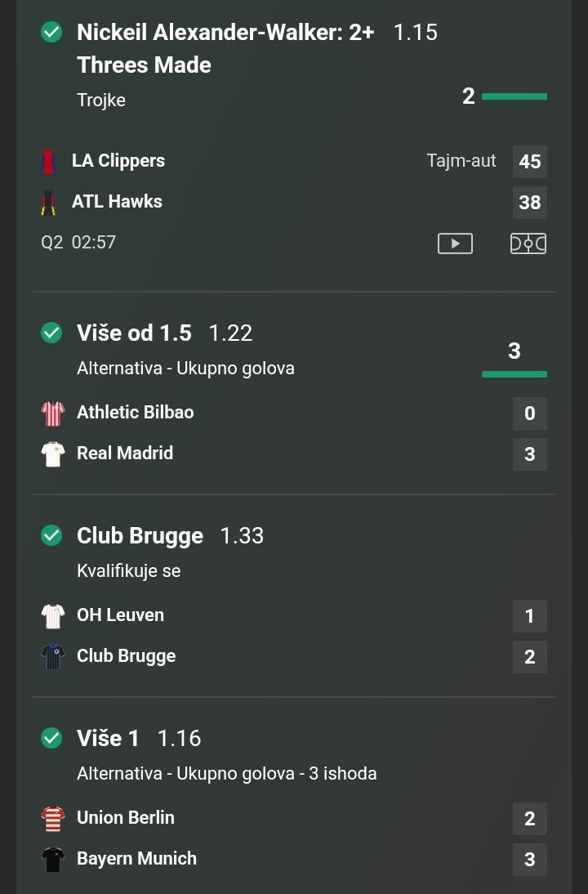Tap the Bayern Munich black jersey icon
Image resolution: width=588 pixels, height=894 pixels.
tap(53, 859)
